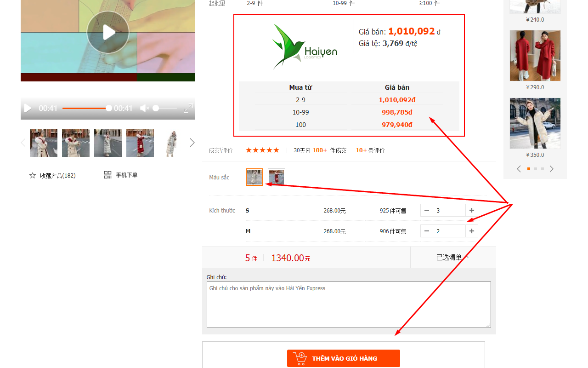Click the Haiyen Logistics logo
This screenshot has width=588, height=368.
pyautogui.click(x=304, y=46)
